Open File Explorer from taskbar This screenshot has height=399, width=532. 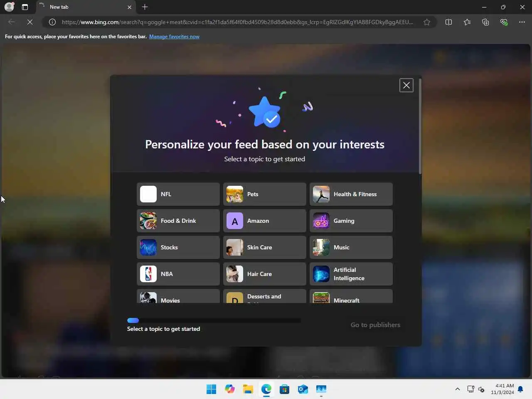(x=248, y=389)
